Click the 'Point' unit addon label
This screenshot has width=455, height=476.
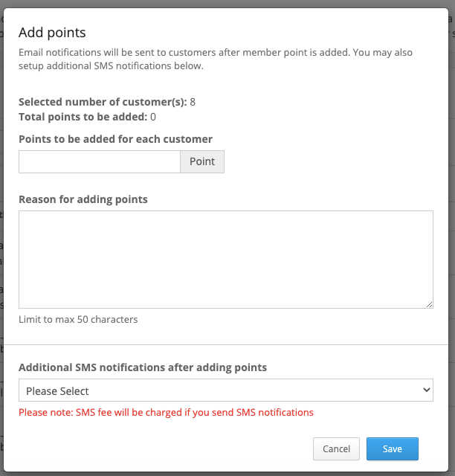[x=202, y=162]
